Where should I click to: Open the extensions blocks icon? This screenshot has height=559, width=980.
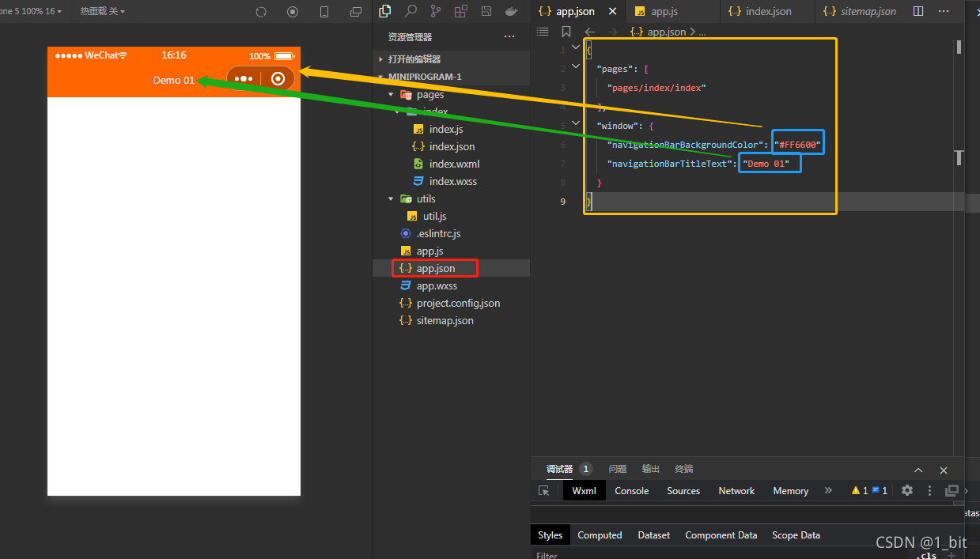[461, 11]
